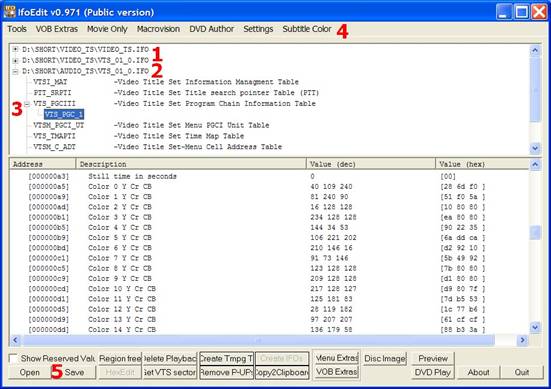Select the Color 0 Y Cr CB row

[x=269, y=187]
